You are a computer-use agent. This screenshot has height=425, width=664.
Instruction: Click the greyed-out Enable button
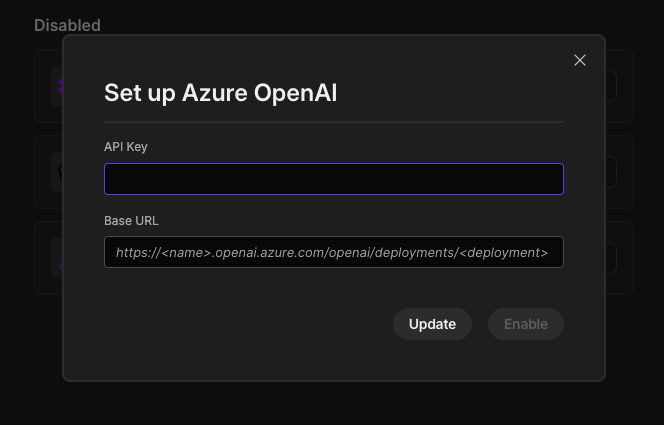click(526, 324)
